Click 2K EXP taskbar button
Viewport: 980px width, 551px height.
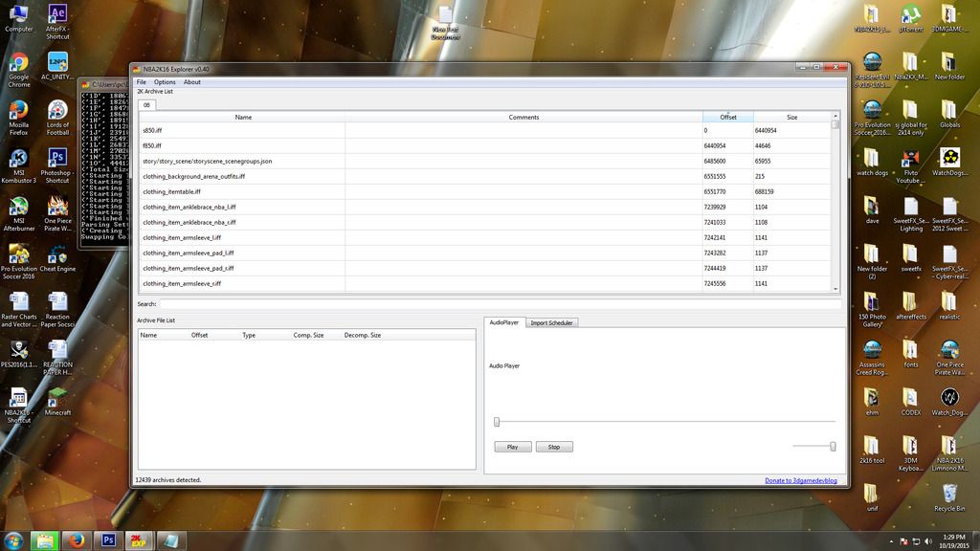[139, 540]
